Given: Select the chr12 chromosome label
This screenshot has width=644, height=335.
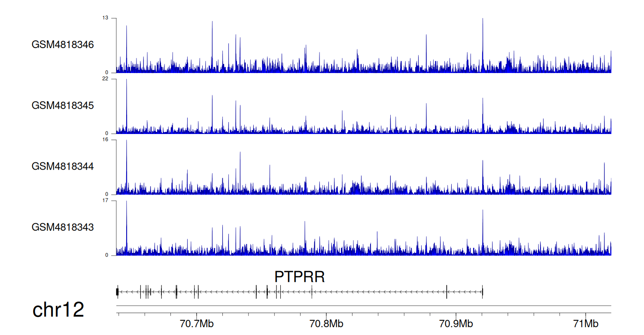Looking at the screenshot, I should pyautogui.click(x=58, y=310).
